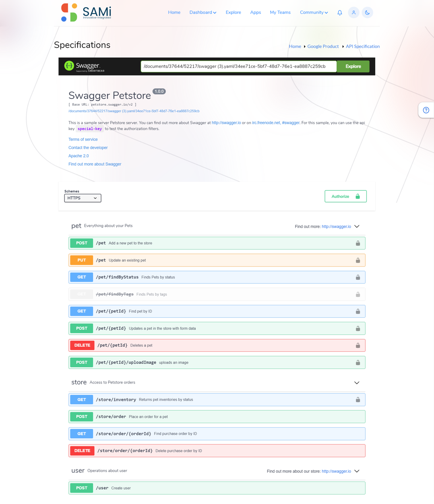434x504 pixels.
Task: Open the yaml document link under title
Action: tap(134, 111)
